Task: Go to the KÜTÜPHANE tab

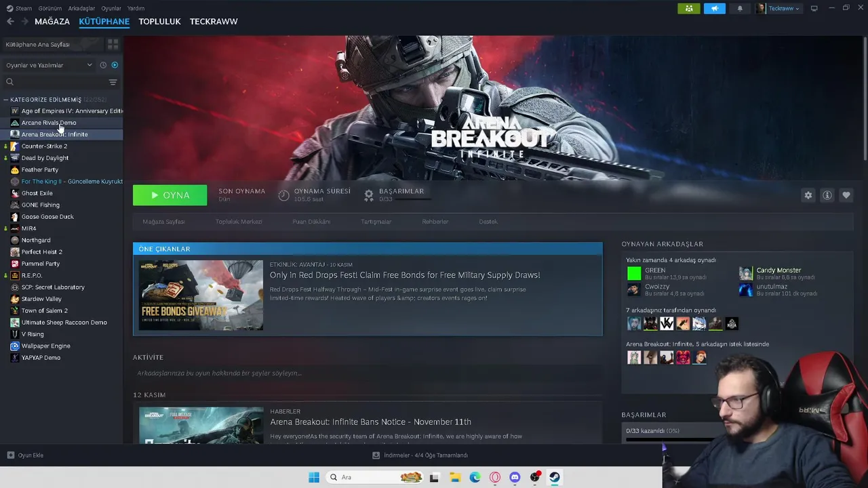Action: 104,22
